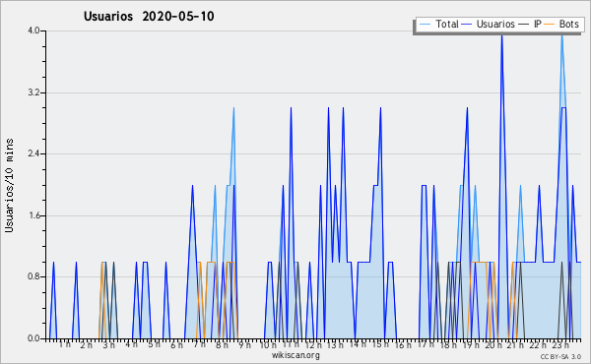This screenshot has width=591, height=364.
Task: Click the '6 h' x-axis label
Action: (176, 344)
